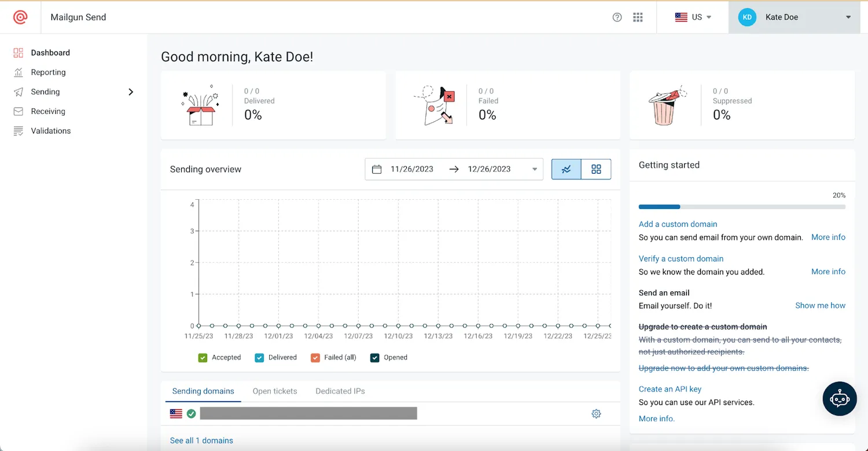The height and width of the screenshot is (451, 868).
Task: Click the green verified check icon
Action: (191, 413)
